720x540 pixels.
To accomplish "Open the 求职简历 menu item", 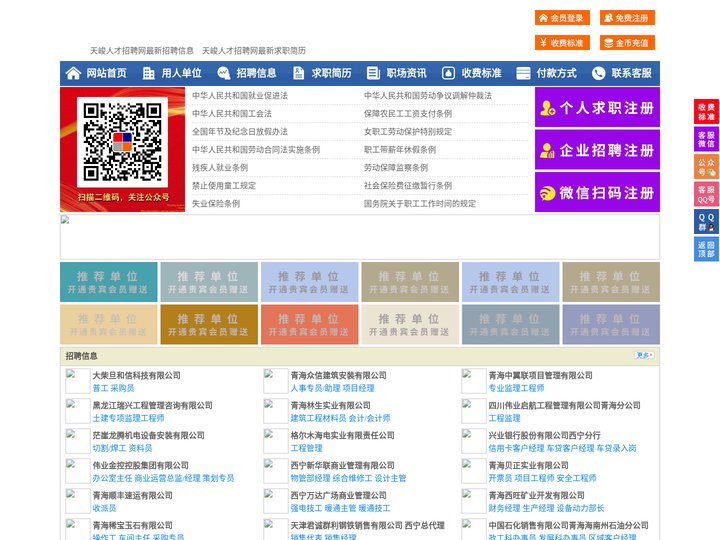I will tap(332, 73).
